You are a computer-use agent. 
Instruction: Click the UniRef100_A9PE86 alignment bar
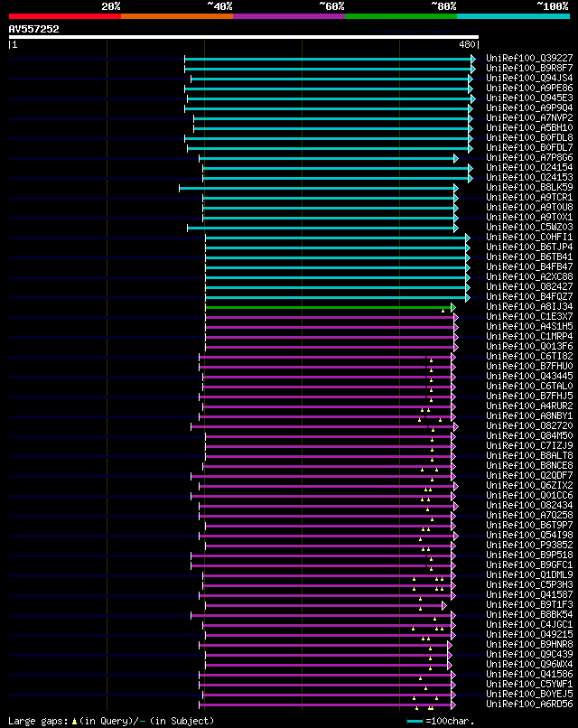(x=328, y=89)
